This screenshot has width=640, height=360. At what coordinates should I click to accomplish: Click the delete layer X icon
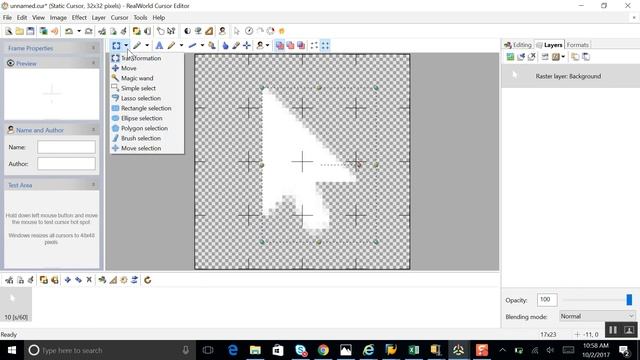tap(531, 57)
